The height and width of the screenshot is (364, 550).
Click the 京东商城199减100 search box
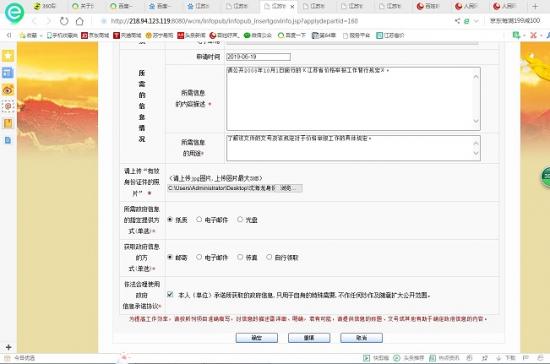click(515, 21)
